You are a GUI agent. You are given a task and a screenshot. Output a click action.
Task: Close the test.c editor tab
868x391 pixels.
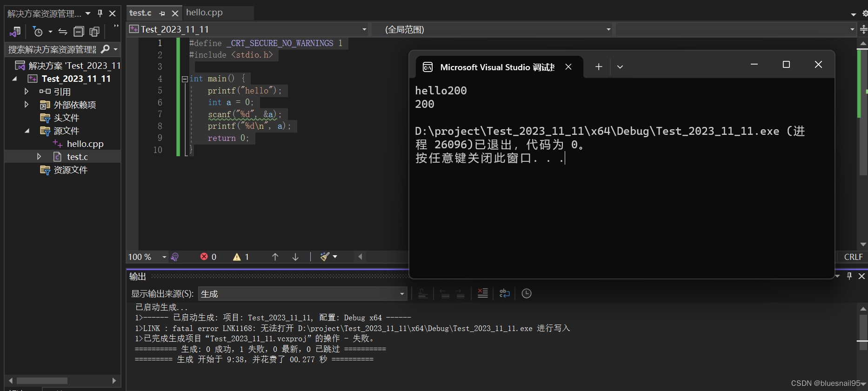point(175,13)
